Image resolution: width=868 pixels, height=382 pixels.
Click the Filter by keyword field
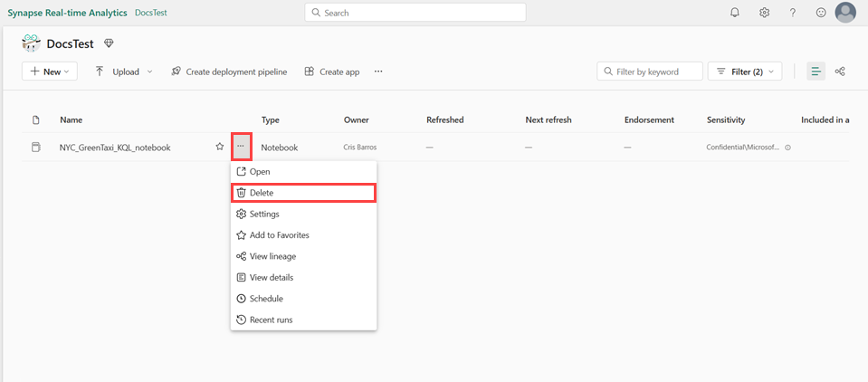coord(656,72)
